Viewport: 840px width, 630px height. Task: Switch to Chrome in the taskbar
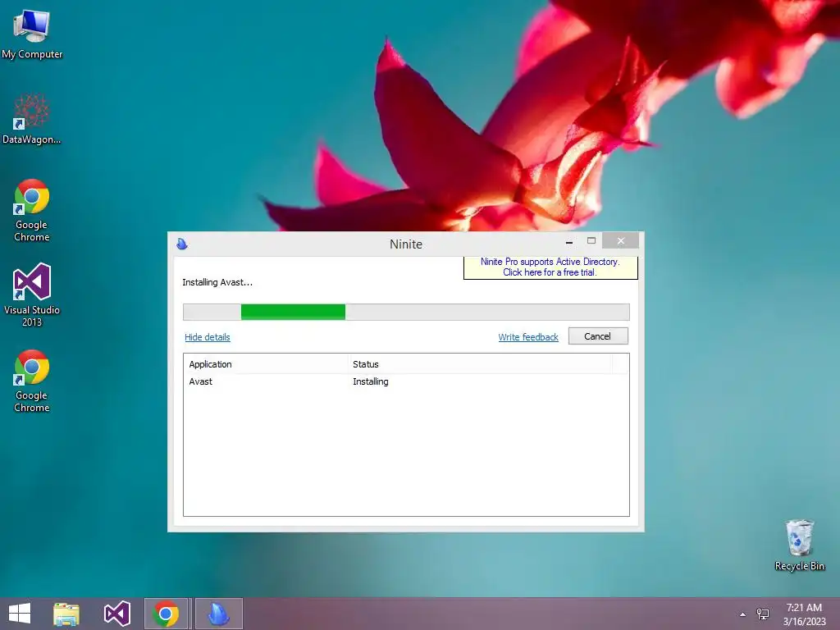[166, 614]
